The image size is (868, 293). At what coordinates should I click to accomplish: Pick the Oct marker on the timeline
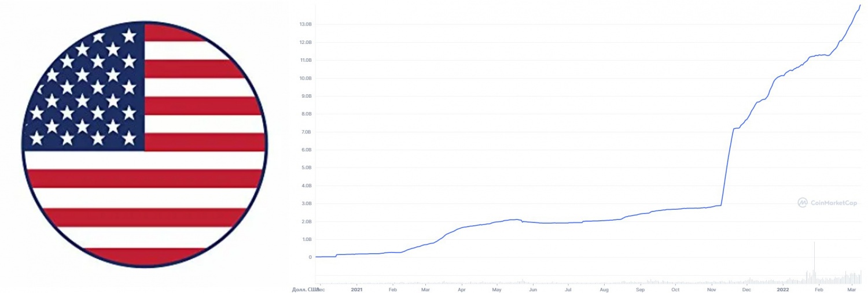tap(675, 288)
